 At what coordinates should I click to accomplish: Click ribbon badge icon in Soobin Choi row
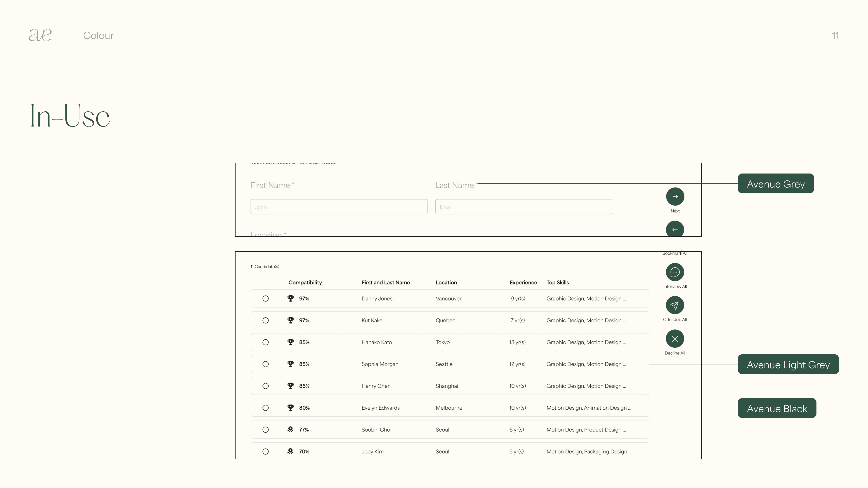(x=290, y=429)
